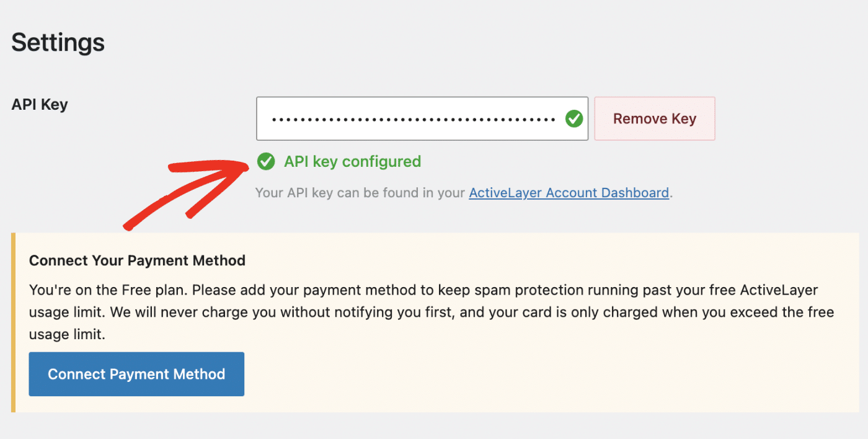The image size is (868, 439).
Task: Click the checkmark icon beside API key configured
Action: click(266, 162)
